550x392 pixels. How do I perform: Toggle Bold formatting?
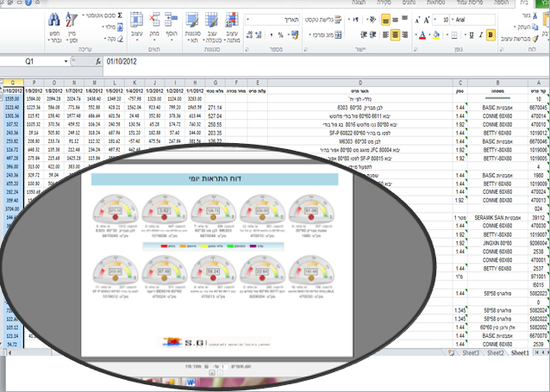click(491, 35)
